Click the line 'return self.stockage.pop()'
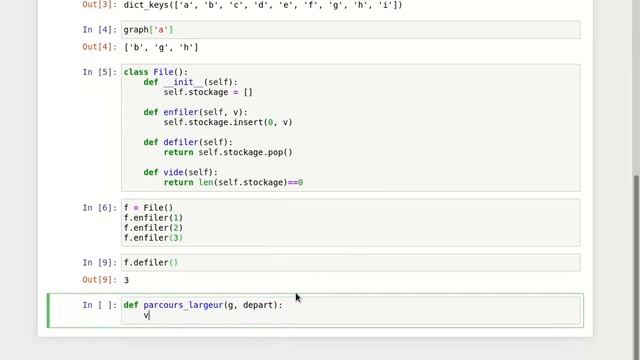The image size is (640, 360). [228, 152]
